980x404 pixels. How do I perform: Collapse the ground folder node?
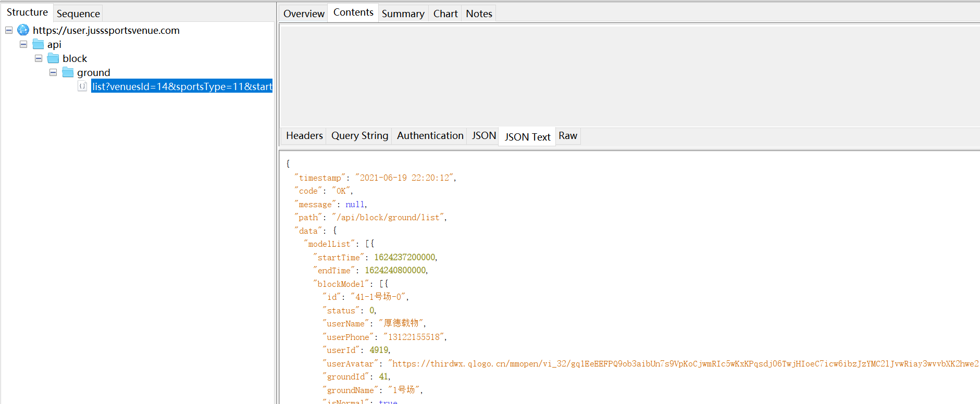(x=53, y=72)
